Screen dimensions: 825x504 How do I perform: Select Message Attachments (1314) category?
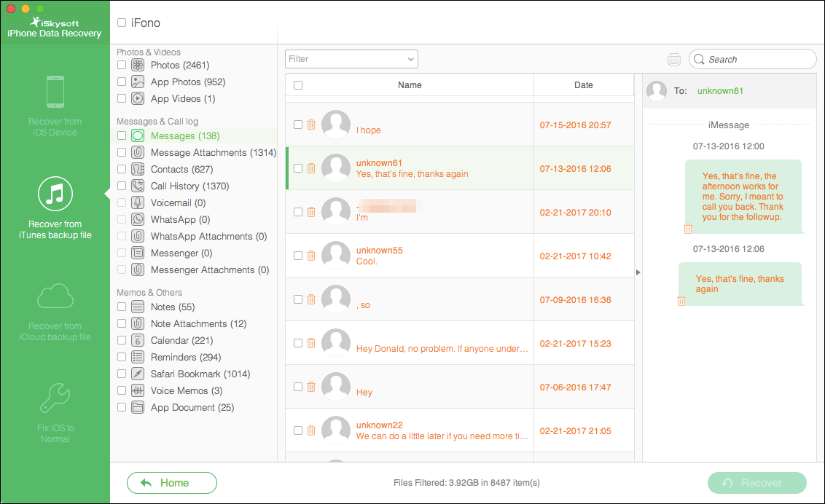click(213, 152)
